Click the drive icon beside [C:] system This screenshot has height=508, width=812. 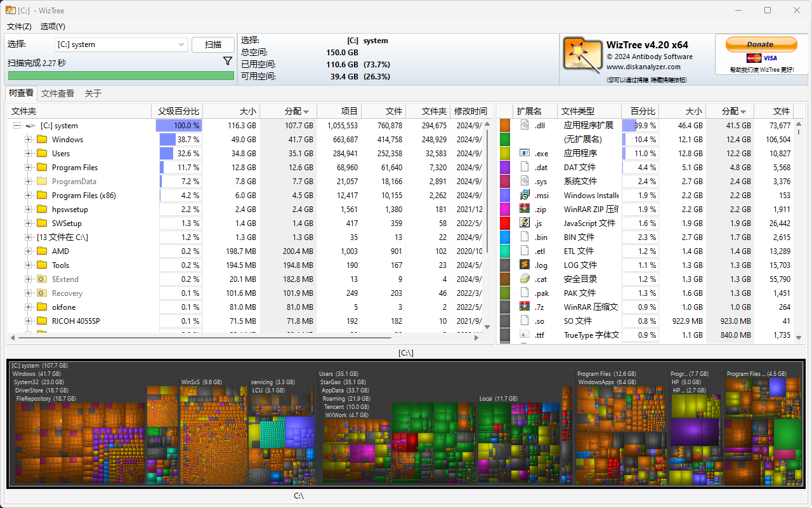click(x=30, y=126)
